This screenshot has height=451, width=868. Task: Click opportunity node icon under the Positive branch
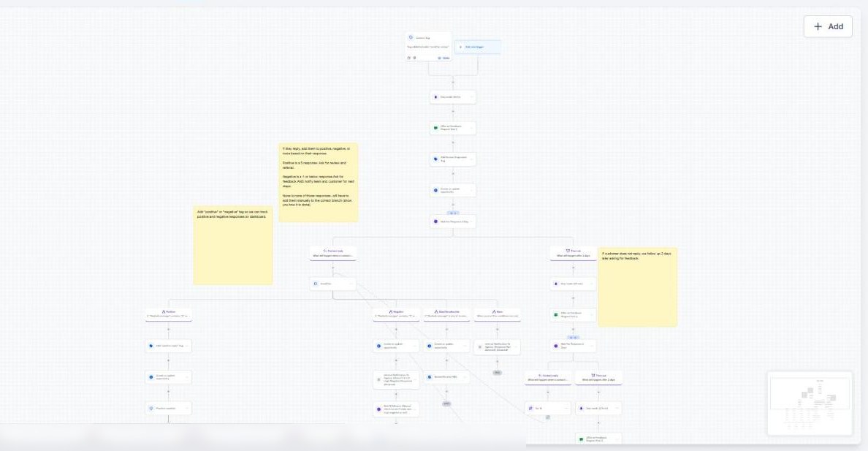[151, 376]
